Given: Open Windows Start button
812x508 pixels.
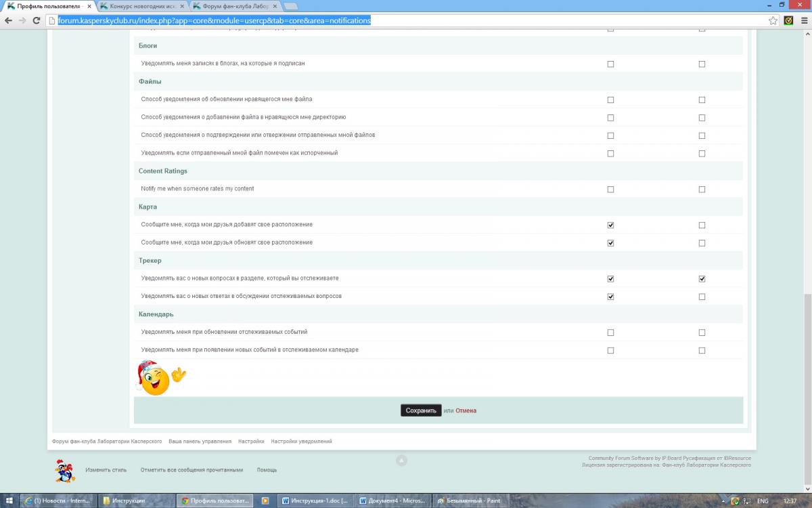Looking at the screenshot, I should pyautogui.click(x=9, y=501).
